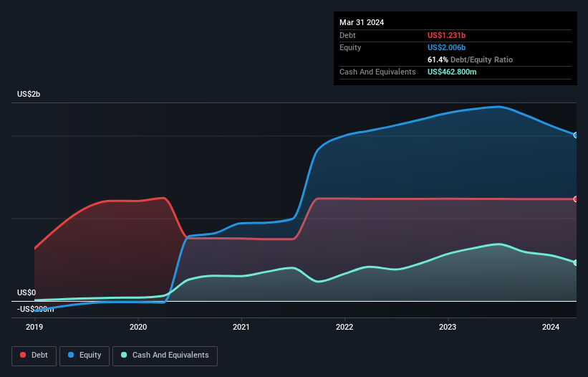This screenshot has height=377, width=588.
Task: Click the 2021 x-axis label
Action: [x=241, y=327]
